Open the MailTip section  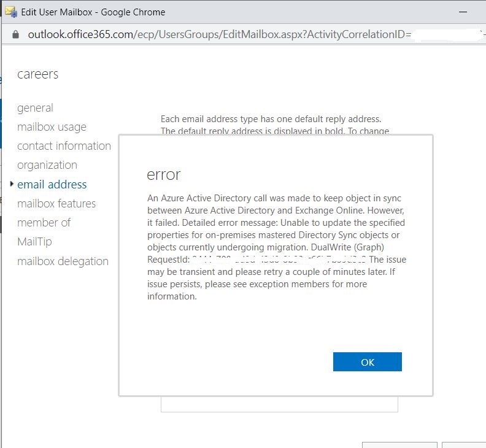(x=34, y=242)
